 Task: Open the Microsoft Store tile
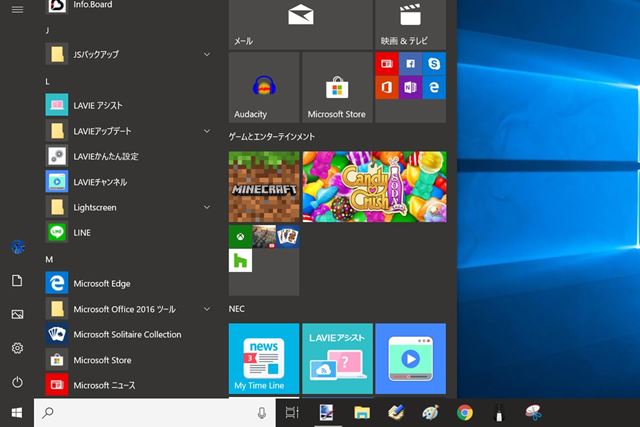(337, 88)
